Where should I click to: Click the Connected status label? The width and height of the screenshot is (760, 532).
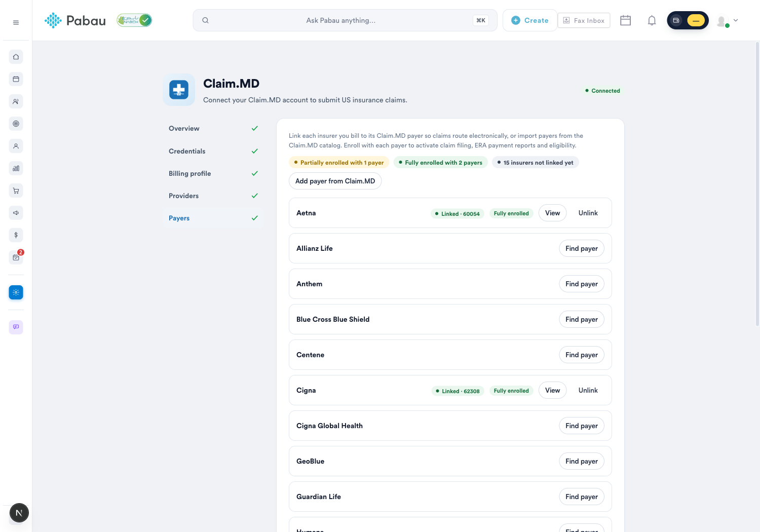[x=602, y=91]
